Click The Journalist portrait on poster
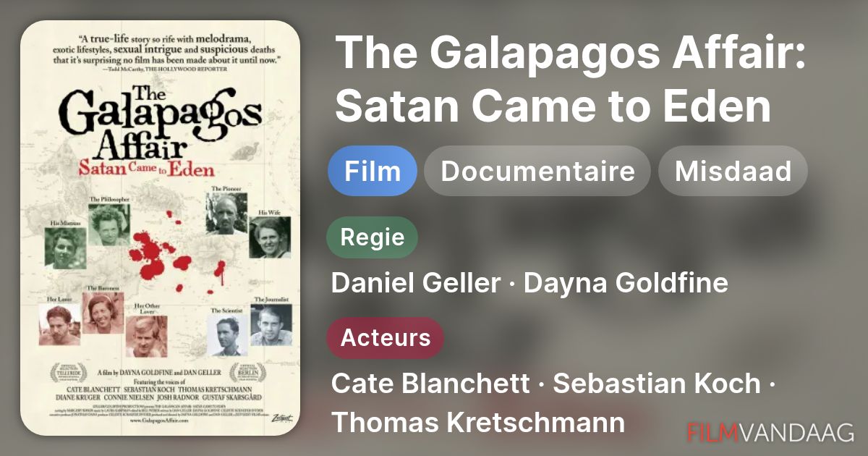868x456 pixels. [x=271, y=324]
